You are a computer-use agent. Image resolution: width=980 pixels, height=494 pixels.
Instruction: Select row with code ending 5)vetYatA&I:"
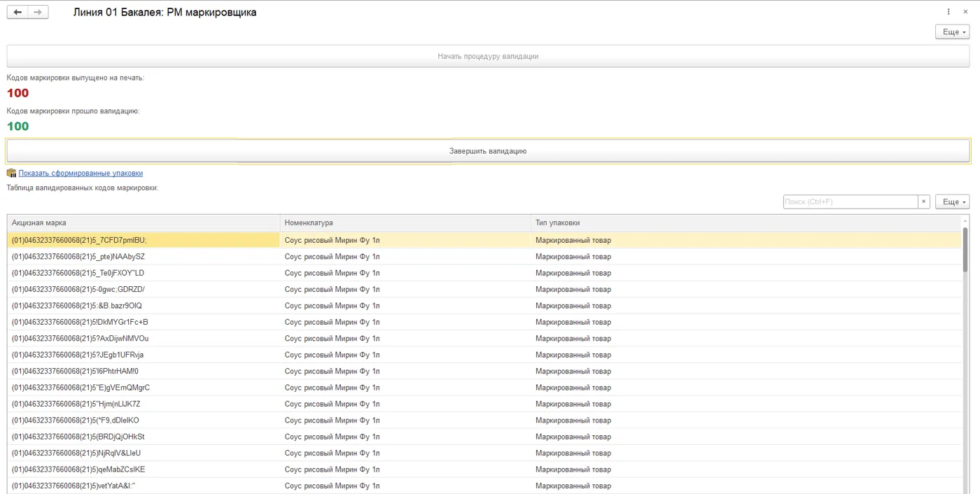[x=484, y=486]
